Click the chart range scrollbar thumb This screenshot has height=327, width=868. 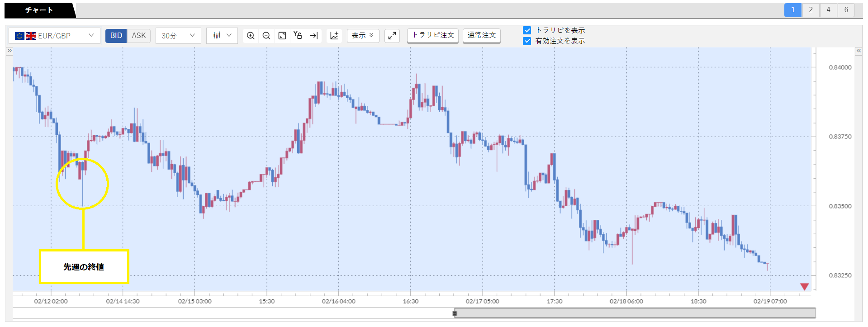click(636, 313)
